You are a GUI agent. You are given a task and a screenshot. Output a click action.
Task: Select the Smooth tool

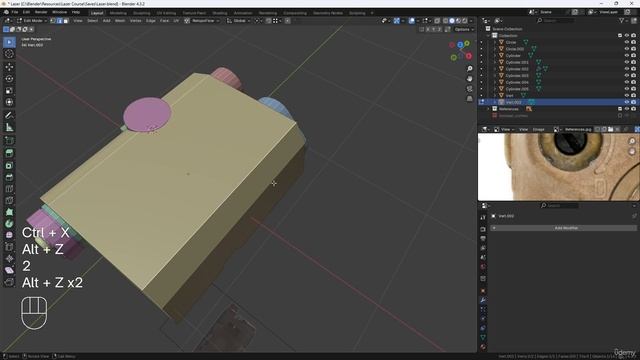9,235
